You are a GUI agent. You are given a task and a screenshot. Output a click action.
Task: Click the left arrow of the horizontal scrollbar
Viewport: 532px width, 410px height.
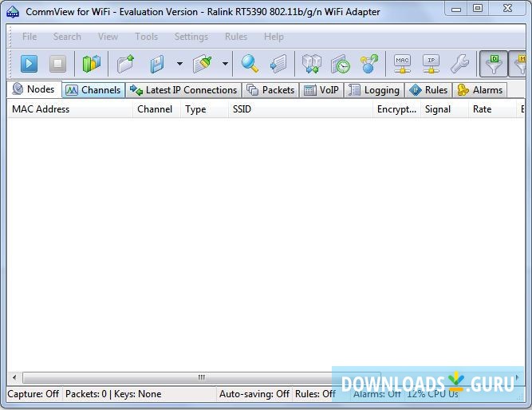tap(14, 377)
